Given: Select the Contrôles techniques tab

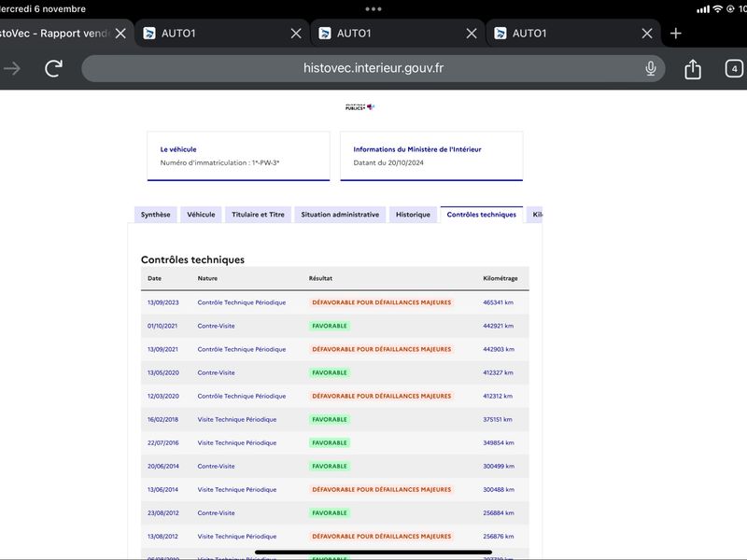Looking at the screenshot, I should pyautogui.click(x=481, y=215).
